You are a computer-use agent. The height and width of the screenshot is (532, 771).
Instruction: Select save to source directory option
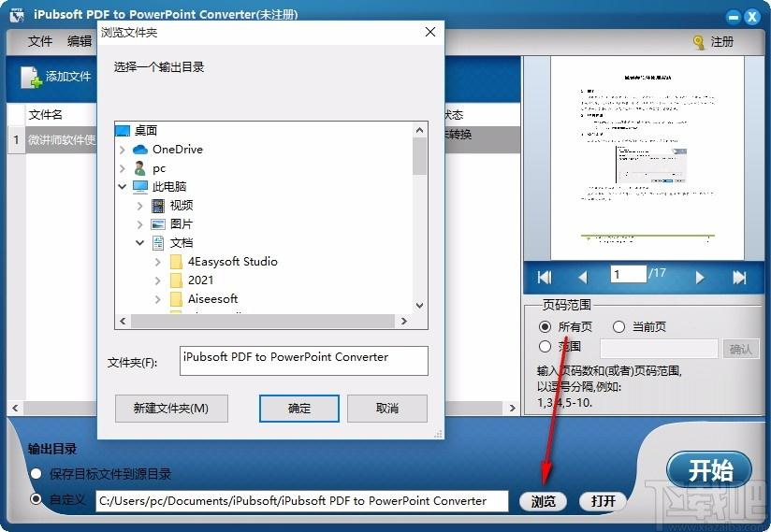[x=36, y=473]
